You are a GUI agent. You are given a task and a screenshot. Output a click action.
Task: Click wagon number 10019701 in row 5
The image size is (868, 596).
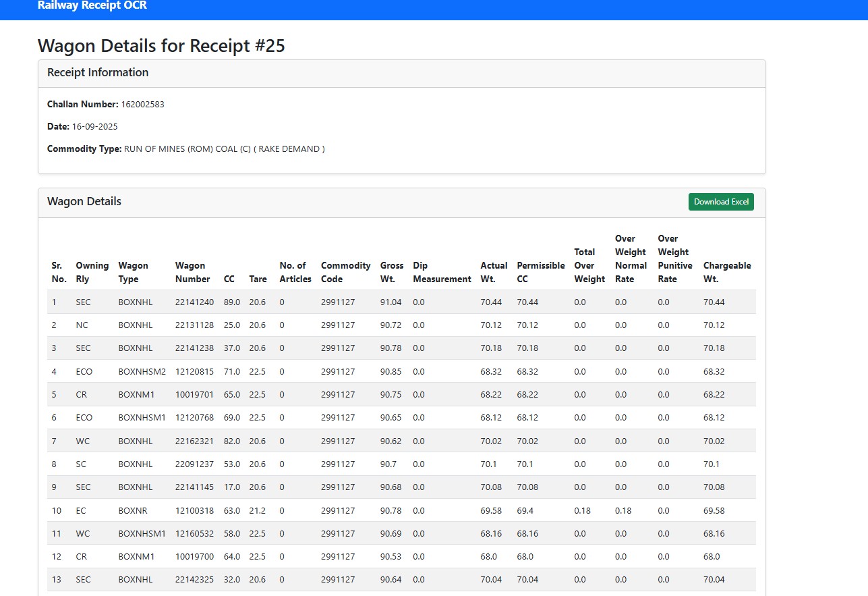pos(194,395)
